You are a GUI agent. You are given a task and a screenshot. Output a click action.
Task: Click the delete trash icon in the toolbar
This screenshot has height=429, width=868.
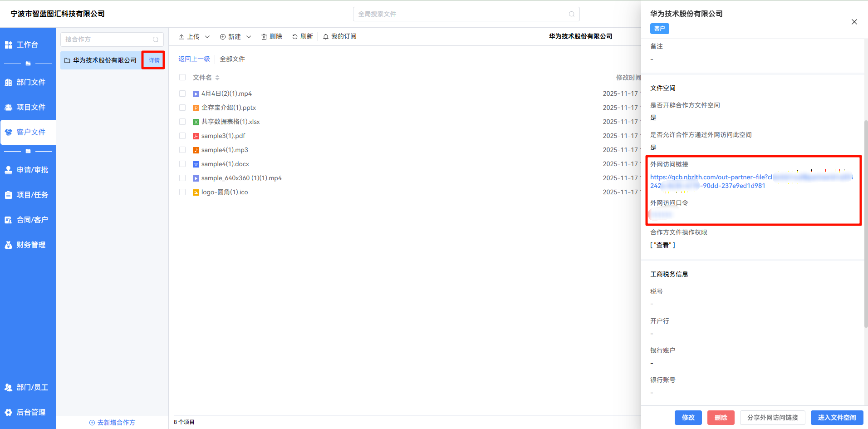pos(264,37)
